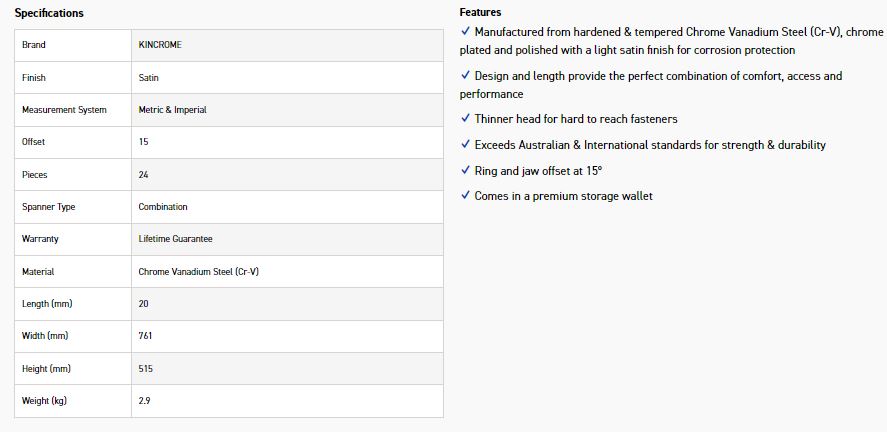Image resolution: width=887 pixels, height=432 pixels.
Task: Click the Pieces value 24
Action: coord(144,175)
